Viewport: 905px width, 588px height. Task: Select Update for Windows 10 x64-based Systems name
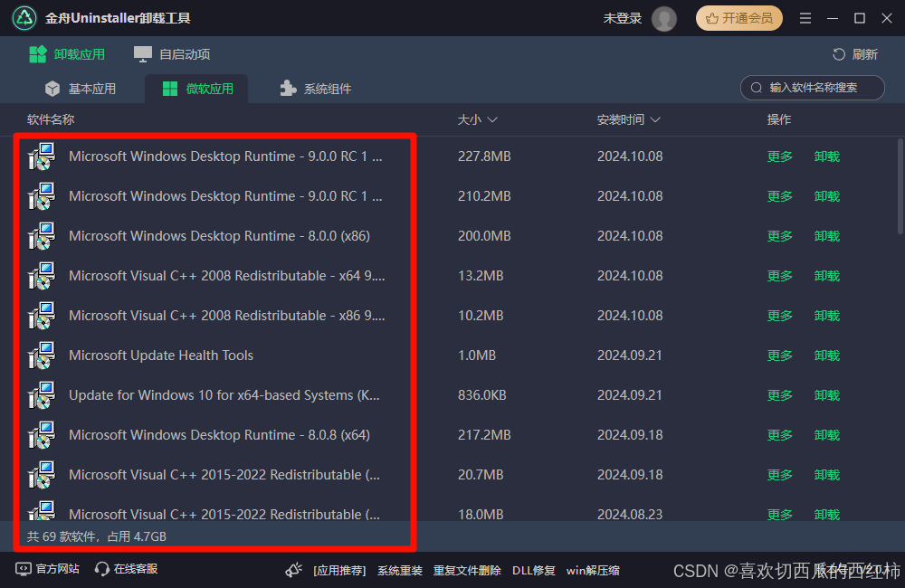coord(224,395)
